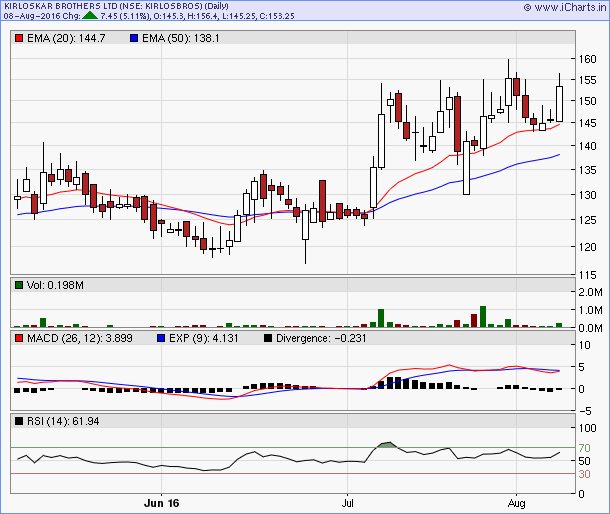Click the shaded RSI overbought area above 70
This screenshot has height=514, width=610.
click(x=387, y=445)
